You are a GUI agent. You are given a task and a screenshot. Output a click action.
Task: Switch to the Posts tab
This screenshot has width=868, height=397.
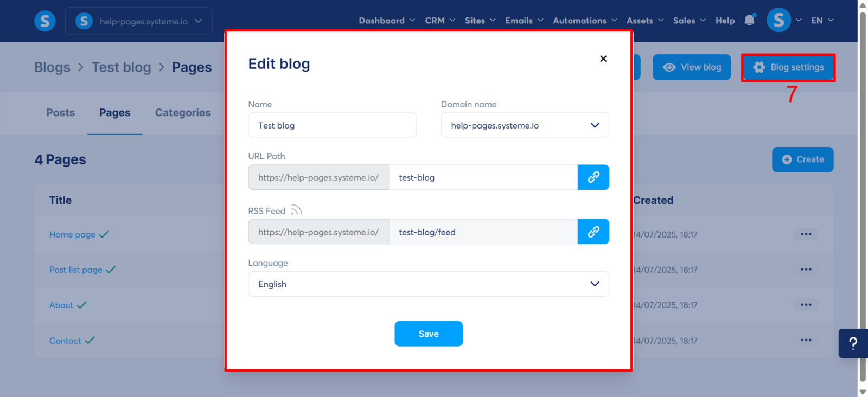pyautogui.click(x=61, y=113)
